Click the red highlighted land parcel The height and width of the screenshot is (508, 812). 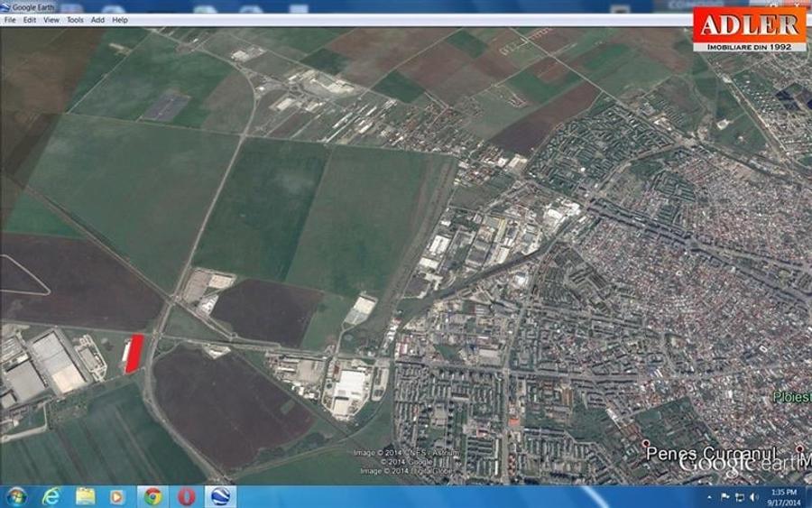pyautogui.click(x=134, y=353)
